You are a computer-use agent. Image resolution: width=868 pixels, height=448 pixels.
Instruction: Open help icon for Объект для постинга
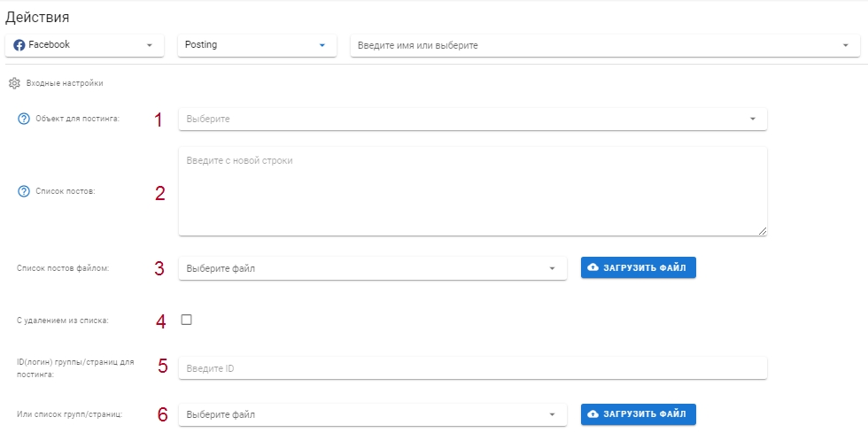coord(24,119)
